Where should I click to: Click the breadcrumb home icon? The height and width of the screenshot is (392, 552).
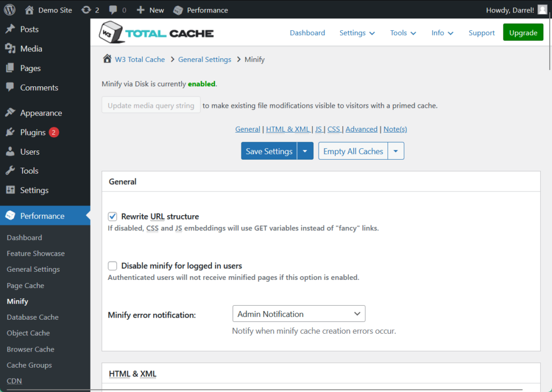pyautogui.click(x=107, y=59)
